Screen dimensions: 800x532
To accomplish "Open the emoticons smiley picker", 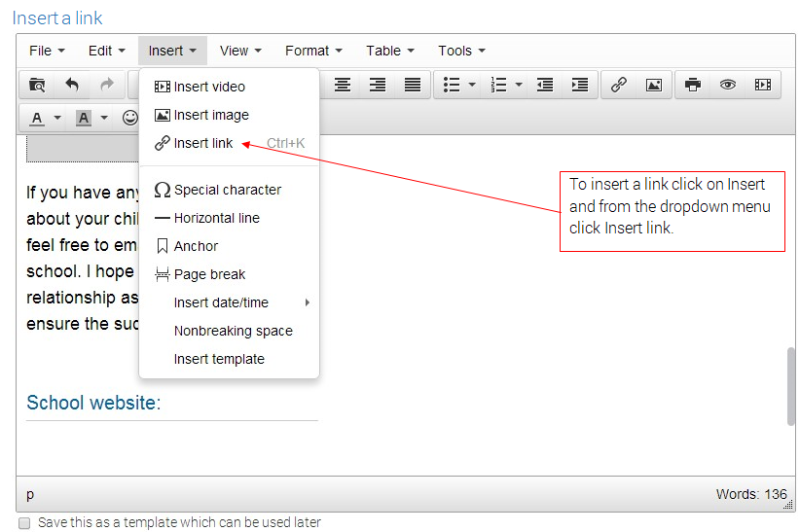I will tap(130, 118).
